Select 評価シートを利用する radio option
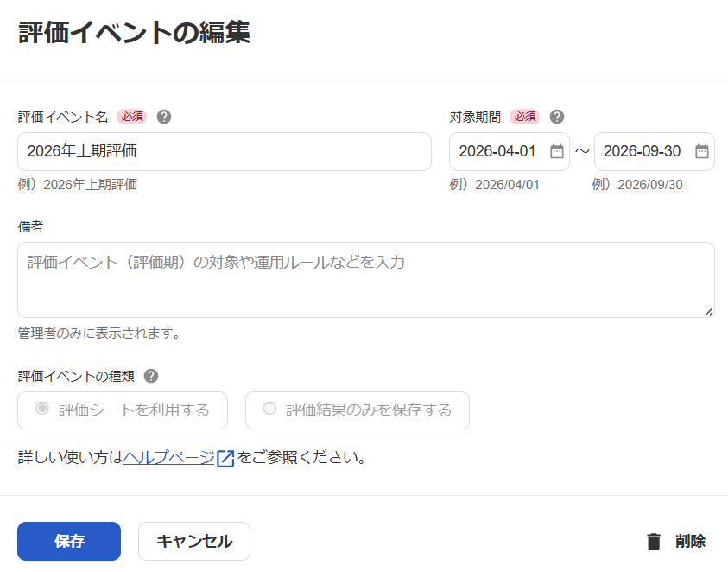The image size is (728, 572). tap(123, 410)
